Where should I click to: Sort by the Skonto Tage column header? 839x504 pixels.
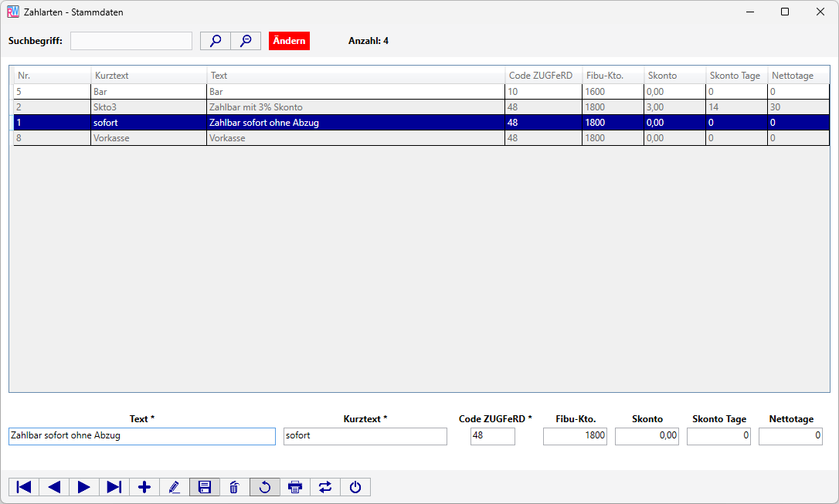(x=737, y=76)
